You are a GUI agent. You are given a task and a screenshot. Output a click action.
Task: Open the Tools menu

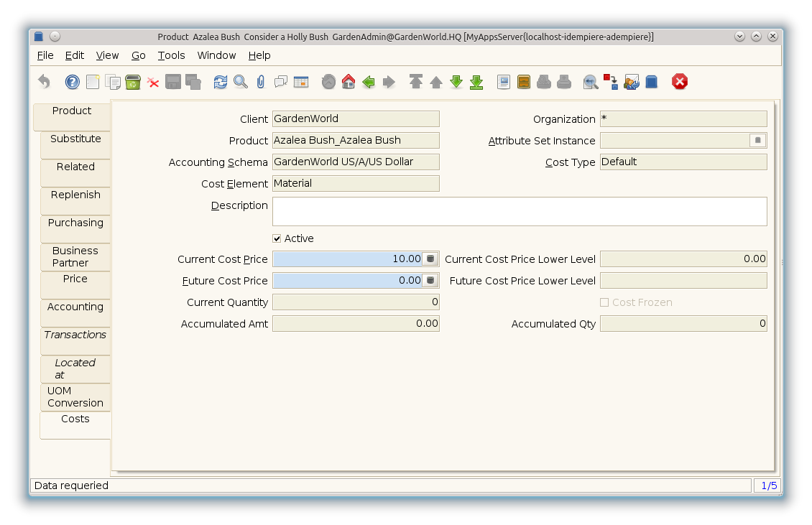click(x=171, y=55)
